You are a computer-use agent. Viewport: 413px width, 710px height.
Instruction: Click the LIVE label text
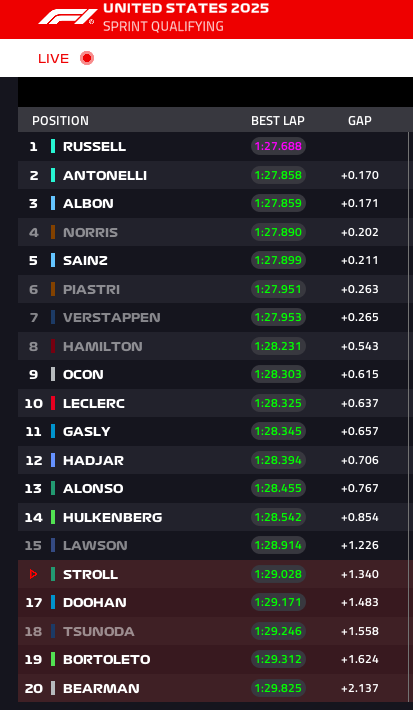click(53, 59)
